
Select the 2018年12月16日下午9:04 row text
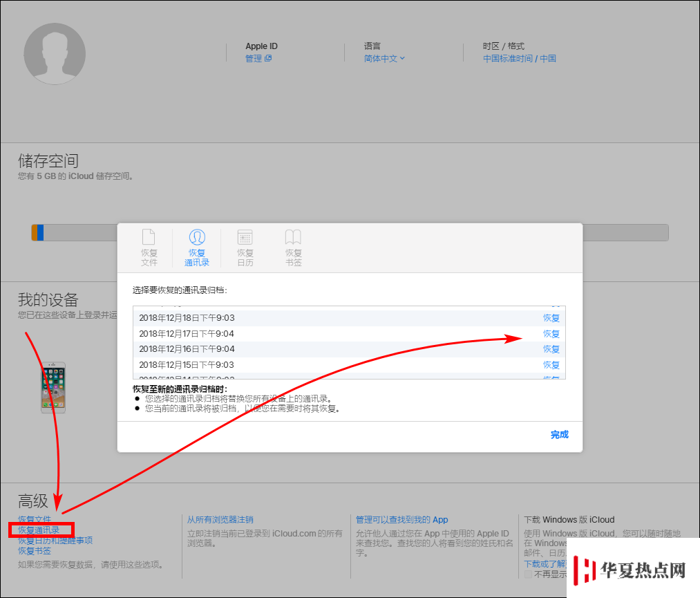[x=187, y=349]
